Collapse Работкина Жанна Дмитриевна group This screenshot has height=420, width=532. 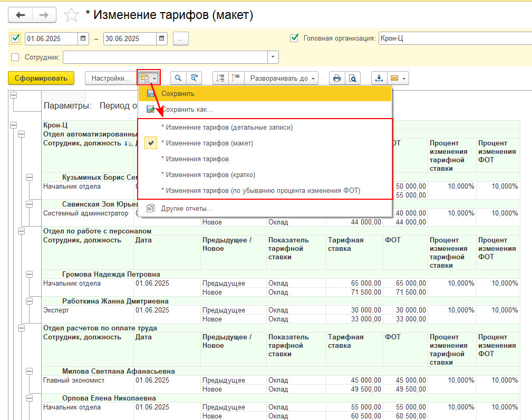click(x=30, y=301)
